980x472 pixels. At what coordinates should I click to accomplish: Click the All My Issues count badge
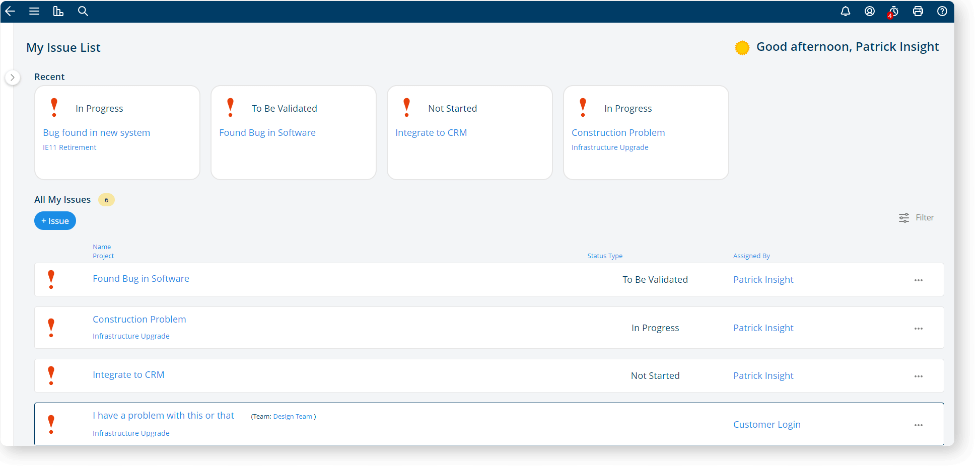click(106, 200)
